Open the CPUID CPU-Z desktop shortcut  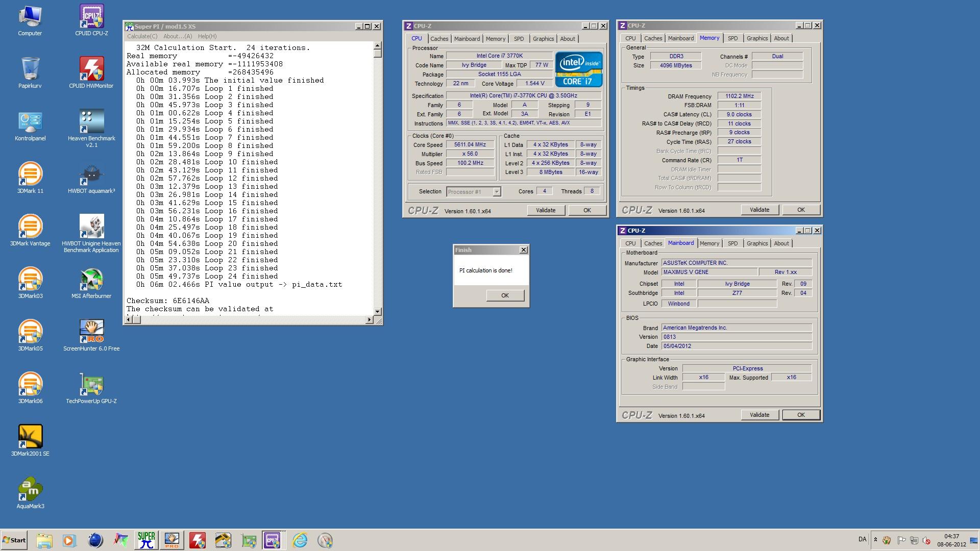coord(91,20)
